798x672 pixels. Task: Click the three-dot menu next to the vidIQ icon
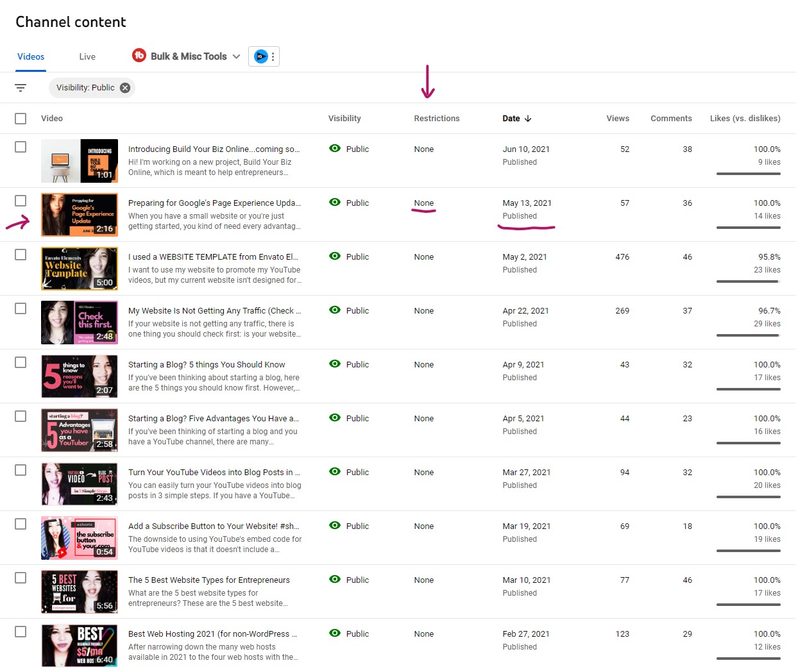[x=275, y=56]
